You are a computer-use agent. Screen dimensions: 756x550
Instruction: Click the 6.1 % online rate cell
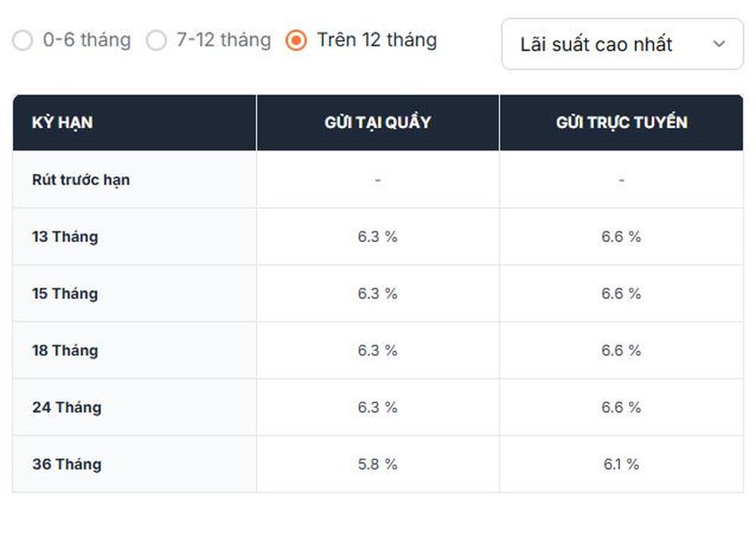(621, 464)
